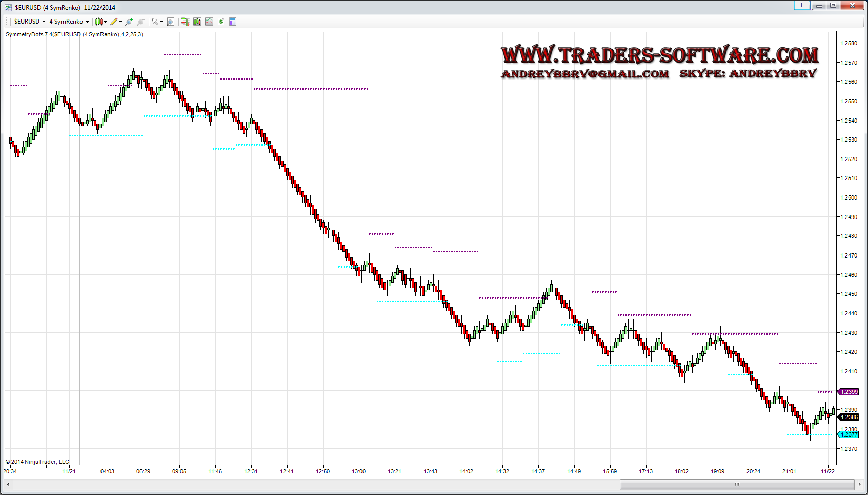This screenshot has width=868, height=495.
Task: Click the cyan 1.2377 price marker
Action: [849, 434]
